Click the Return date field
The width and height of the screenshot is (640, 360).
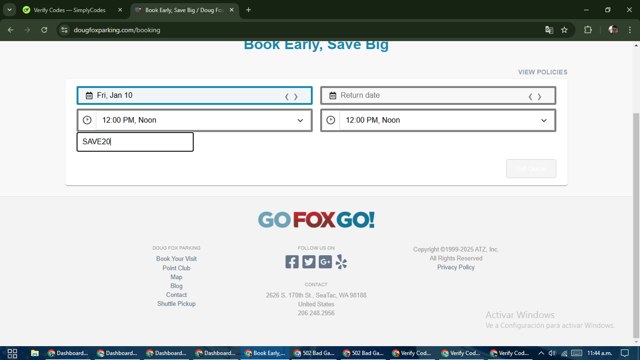[438, 96]
